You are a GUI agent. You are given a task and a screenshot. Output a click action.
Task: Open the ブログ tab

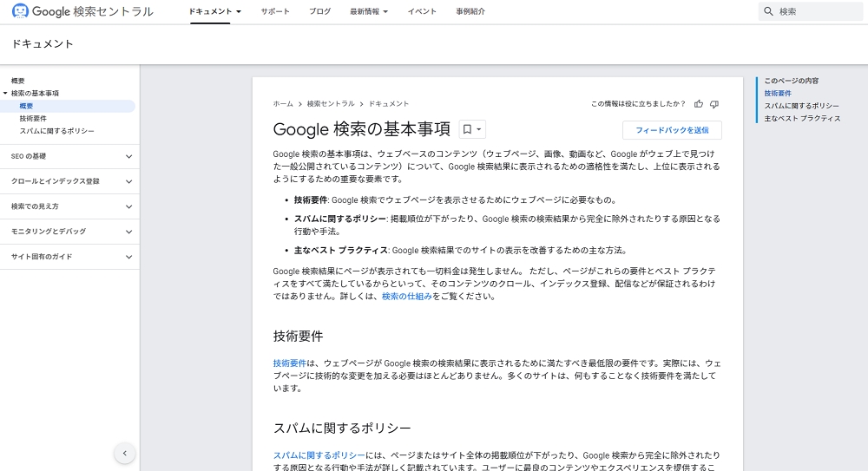(x=319, y=11)
